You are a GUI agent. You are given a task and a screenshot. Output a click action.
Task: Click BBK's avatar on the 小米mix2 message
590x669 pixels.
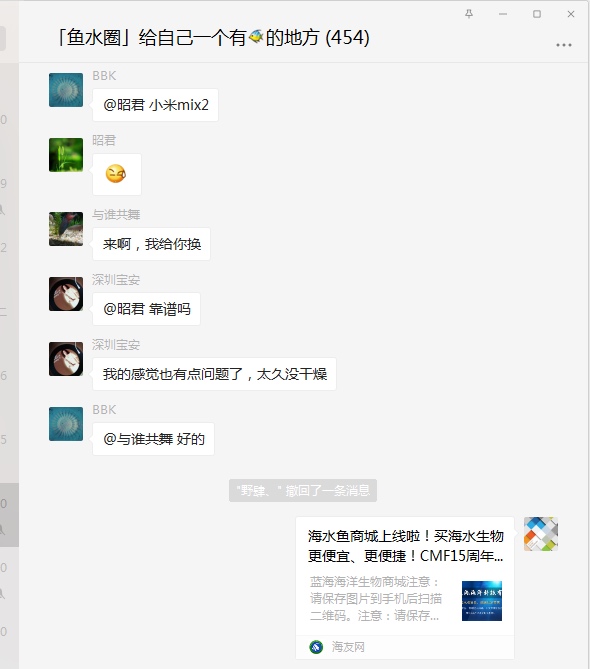[66, 90]
